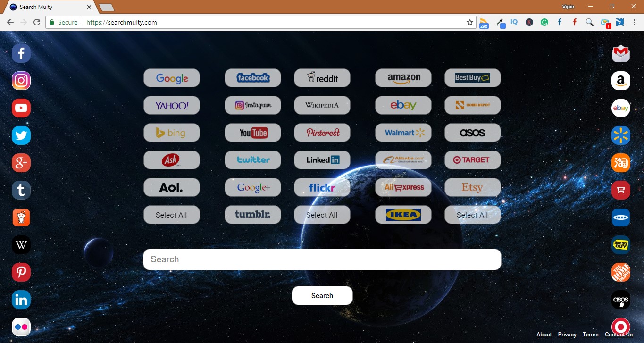
Task: Toggle the Walmart search button
Action: click(403, 133)
